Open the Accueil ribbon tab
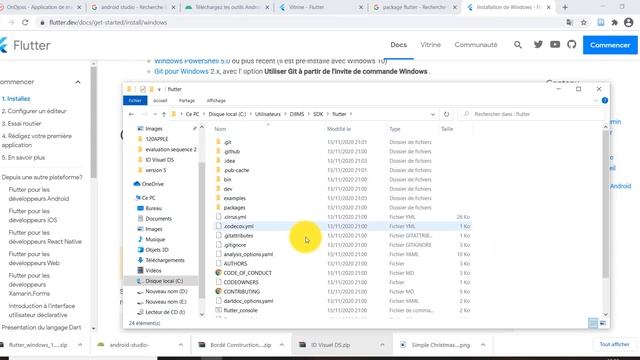This screenshot has width=640, height=360. pyautogui.click(x=160, y=100)
